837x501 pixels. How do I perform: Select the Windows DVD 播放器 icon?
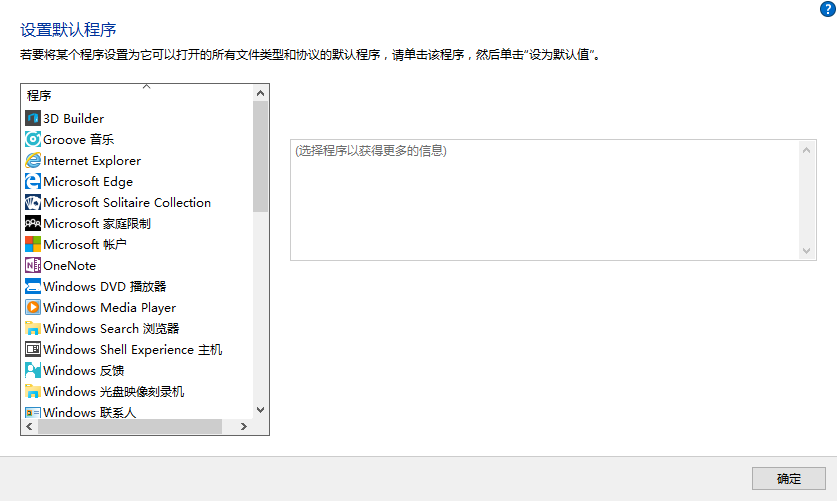[x=33, y=286]
